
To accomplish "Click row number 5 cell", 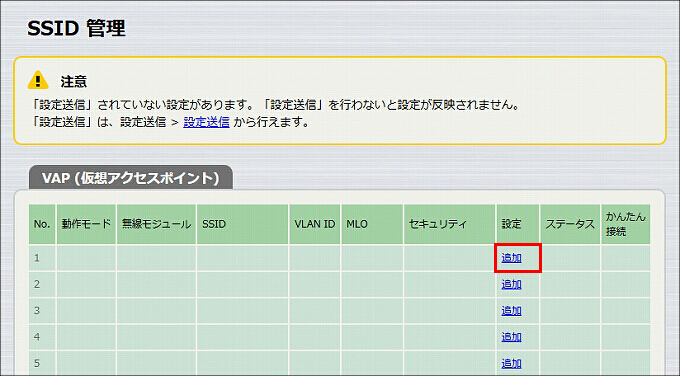I will tap(42, 363).
